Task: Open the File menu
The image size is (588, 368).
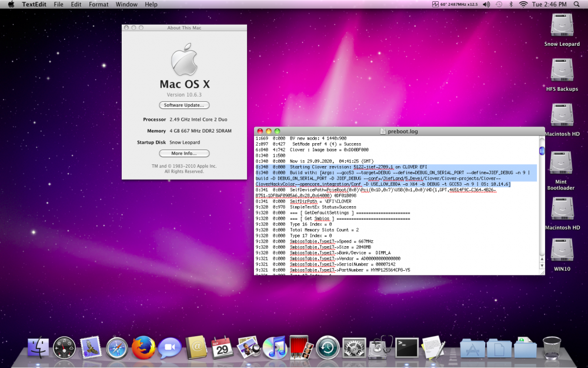Action: [x=58, y=5]
